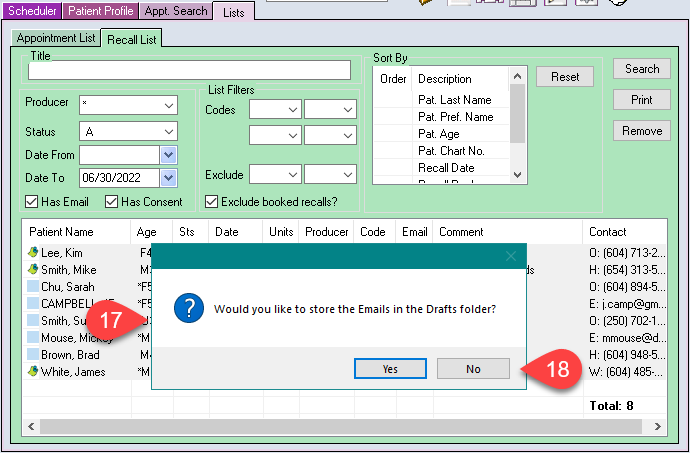The image size is (690, 453).
Task: Click the Search button
Action: pyautogui.click(x=642, y=69)
